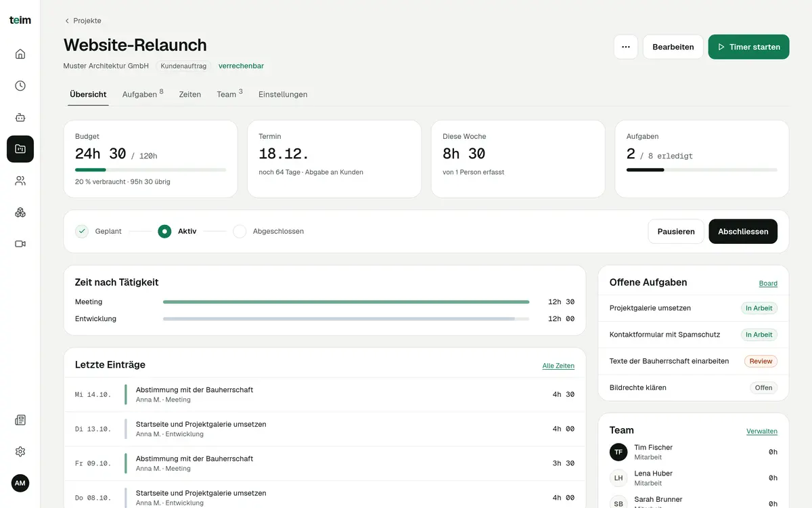
Task: Switch to the Aufgaben tab
Action: pyautogui.click(x=143, y=94)
